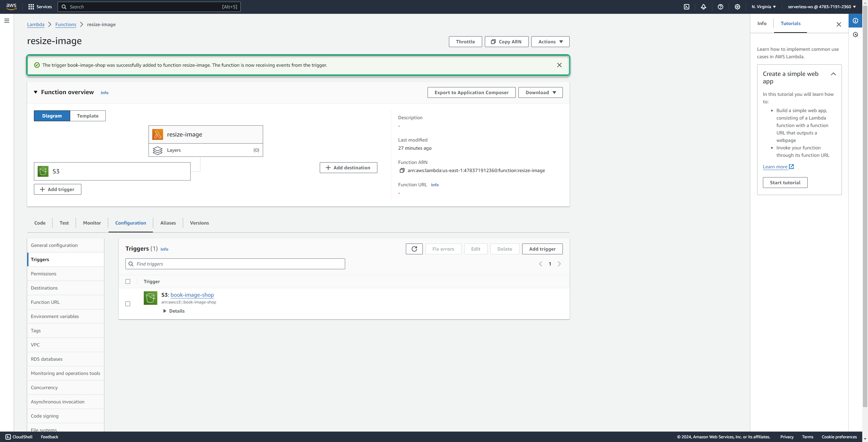Screen dimensions: 868x442
Task: Click the S3 bucket icon in trigger row
Action: point(151,298)
